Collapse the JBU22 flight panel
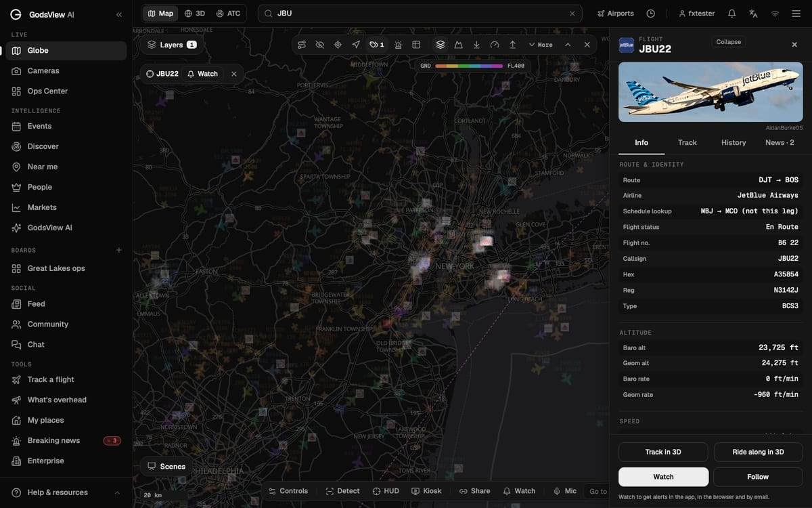This screenshot has height=508, width=812. 729,42
